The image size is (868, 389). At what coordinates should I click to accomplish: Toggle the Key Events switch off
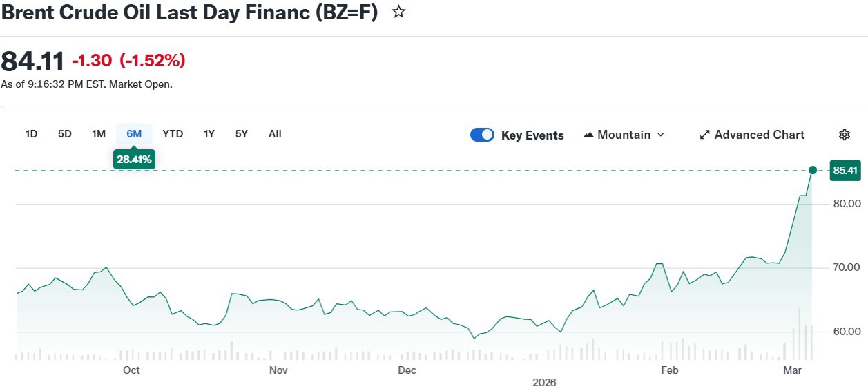point(482,135)
